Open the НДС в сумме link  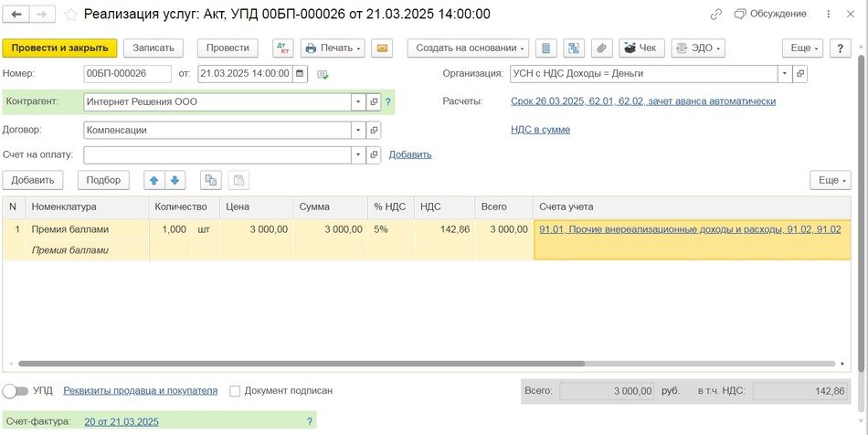[x=540, y=130]
